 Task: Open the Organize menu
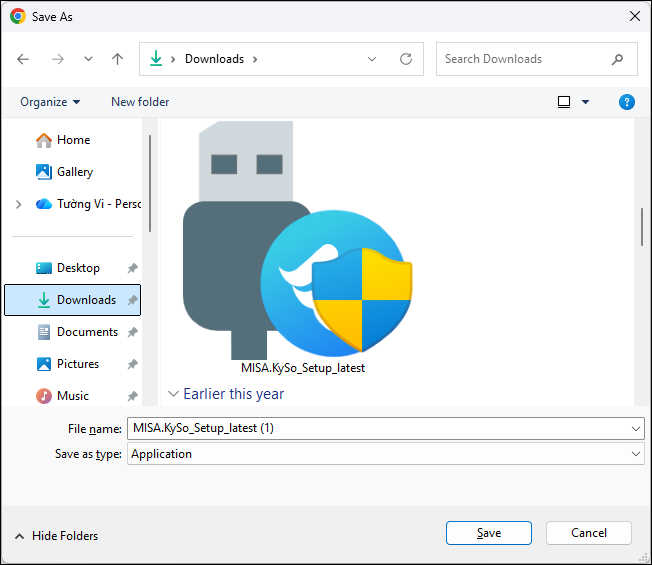pyautogui.click(x=50, y=102)
